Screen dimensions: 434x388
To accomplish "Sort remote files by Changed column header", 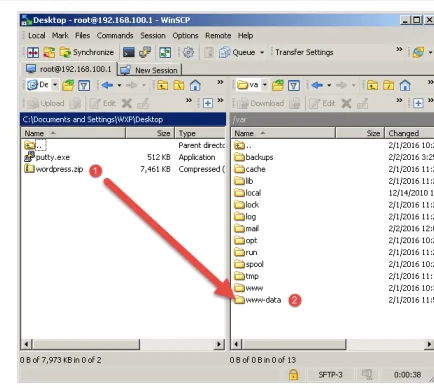I will (410, 133).
